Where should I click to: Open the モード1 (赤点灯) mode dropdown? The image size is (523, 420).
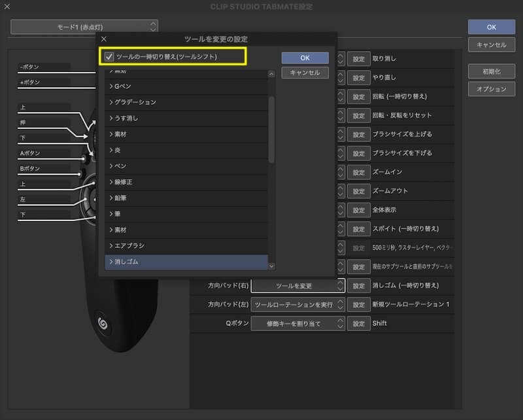(x=84, y=27)
